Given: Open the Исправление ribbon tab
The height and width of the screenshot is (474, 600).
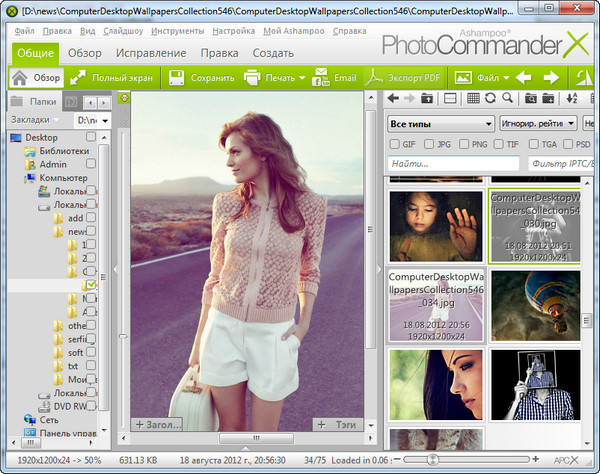Looking at the screenshot, I should click(x=151, y=52).
